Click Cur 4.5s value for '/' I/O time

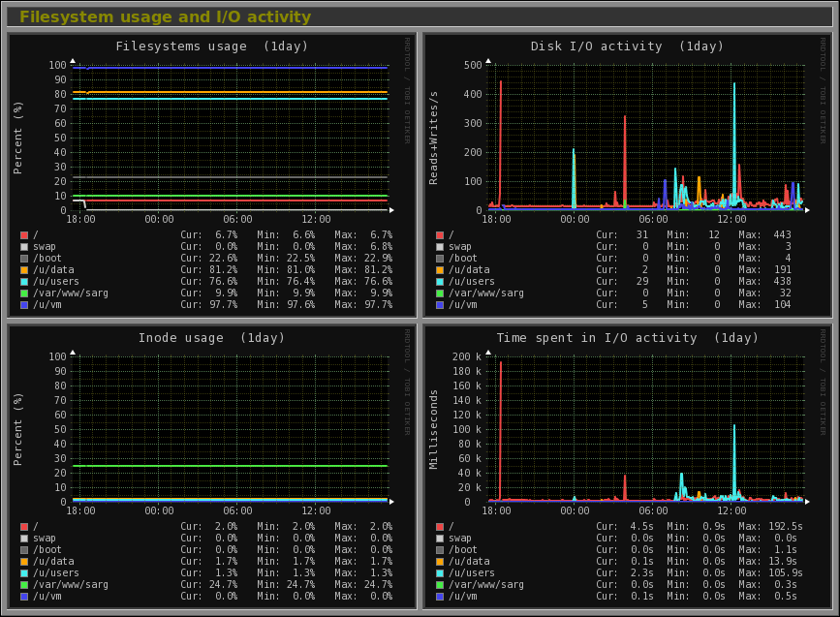(x=641, y=527)
